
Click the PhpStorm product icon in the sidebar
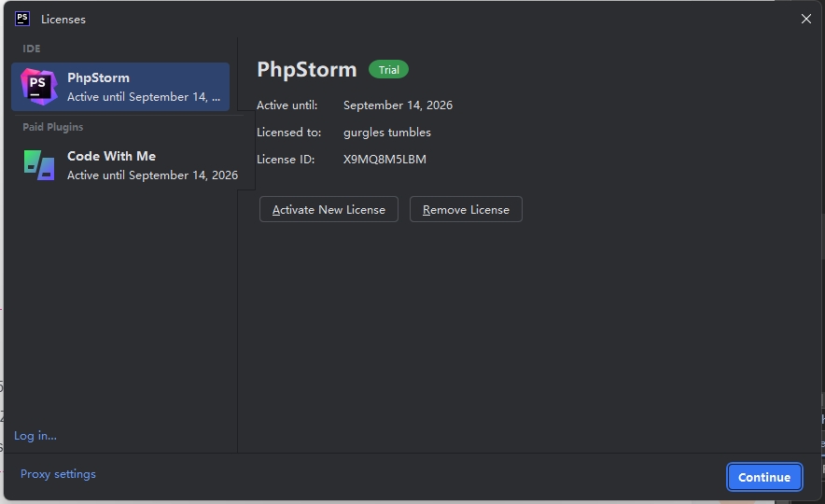(38, 87)
